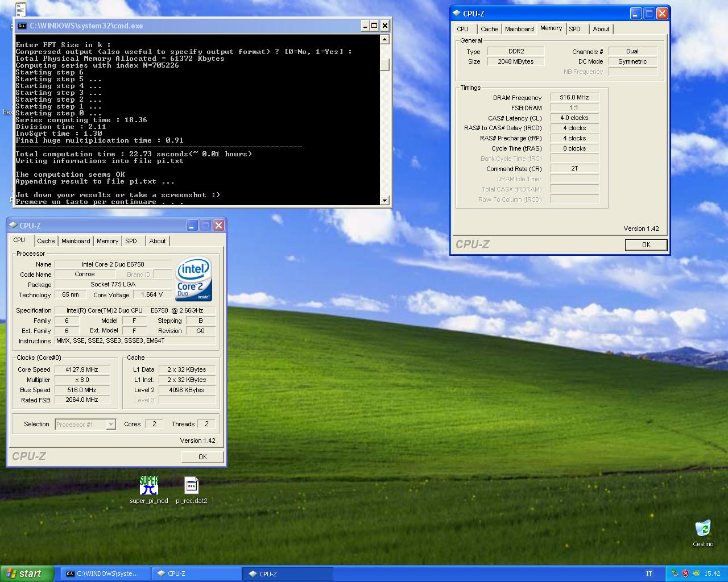Click Total computation time line in cmd
This screenshot has height=582, width=728.
pyautogui.click(x=134, y=154)
